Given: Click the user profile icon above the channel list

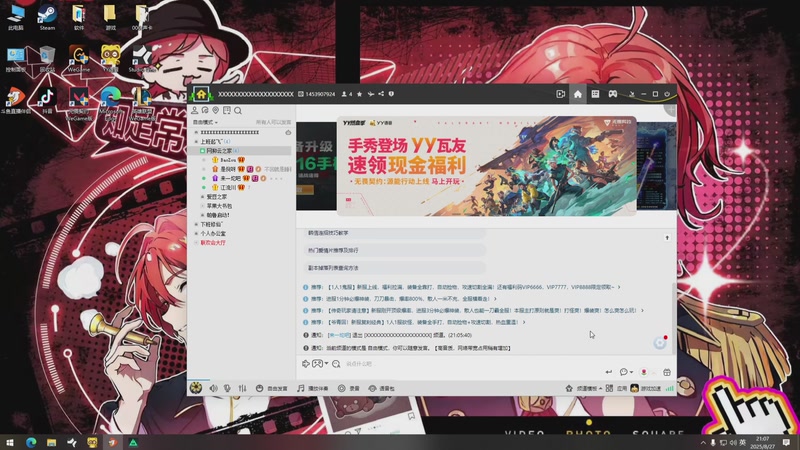Looking at the screenshot, I should click(194, 110).
